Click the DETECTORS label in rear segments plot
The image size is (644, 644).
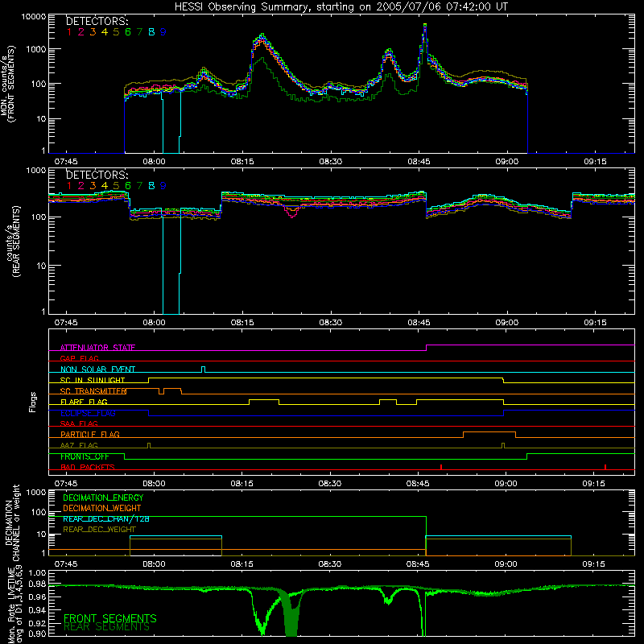point(97,175)
